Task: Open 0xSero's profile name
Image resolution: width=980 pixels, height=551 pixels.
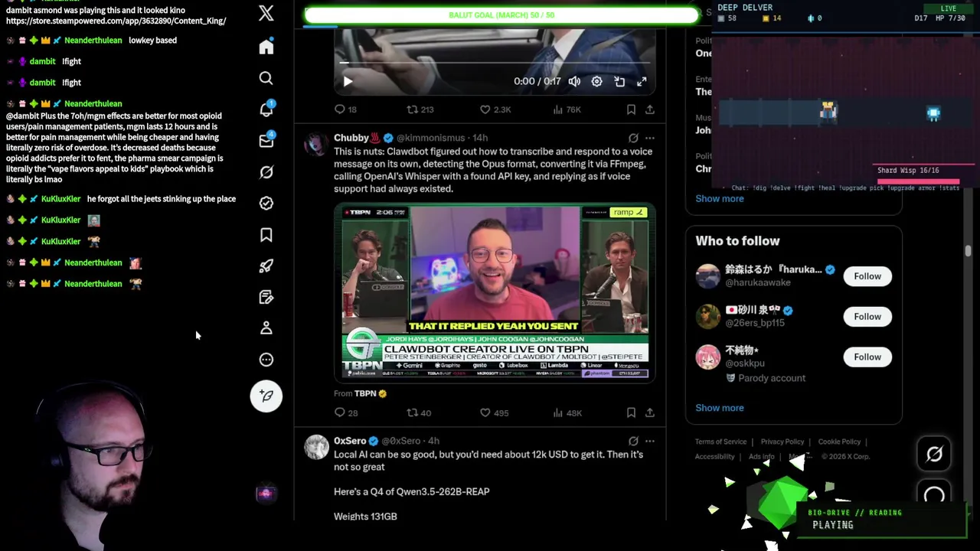Action: [350, 441]
